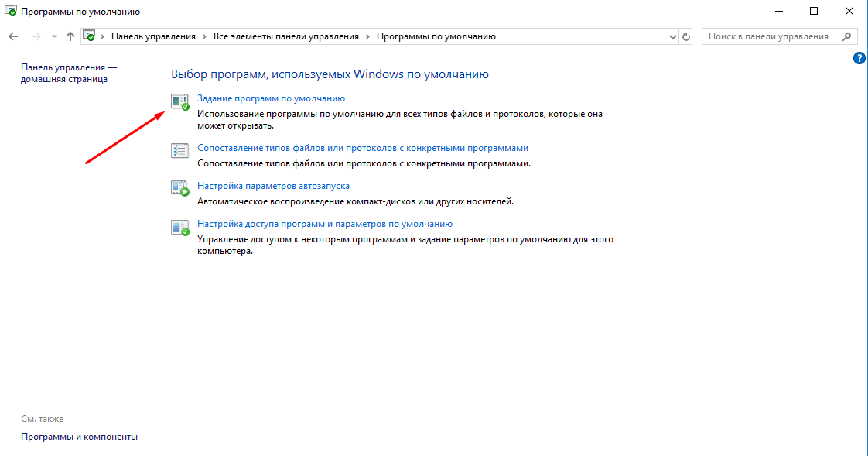Image resolution: width=868 pixels, height=456 pixels.
Task: Open Настройка параметров автозапуска link
Action: point(273,186)
